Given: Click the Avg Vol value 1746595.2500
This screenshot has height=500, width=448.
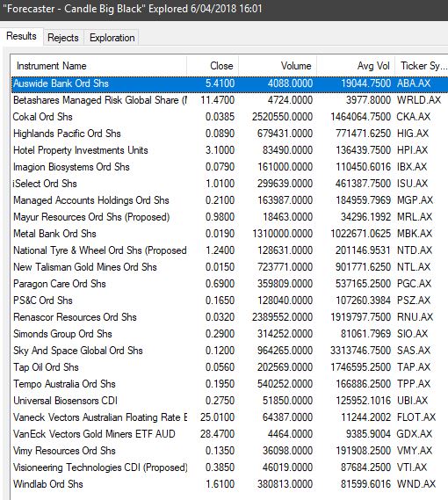Looking at the screenshot, I should (360, 367).
